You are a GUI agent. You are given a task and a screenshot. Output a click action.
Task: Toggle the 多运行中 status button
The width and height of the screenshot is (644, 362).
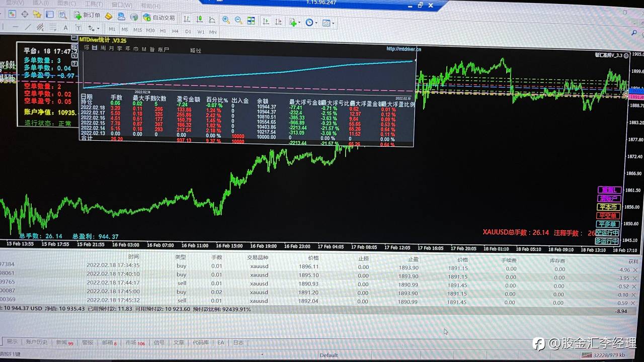606,241
